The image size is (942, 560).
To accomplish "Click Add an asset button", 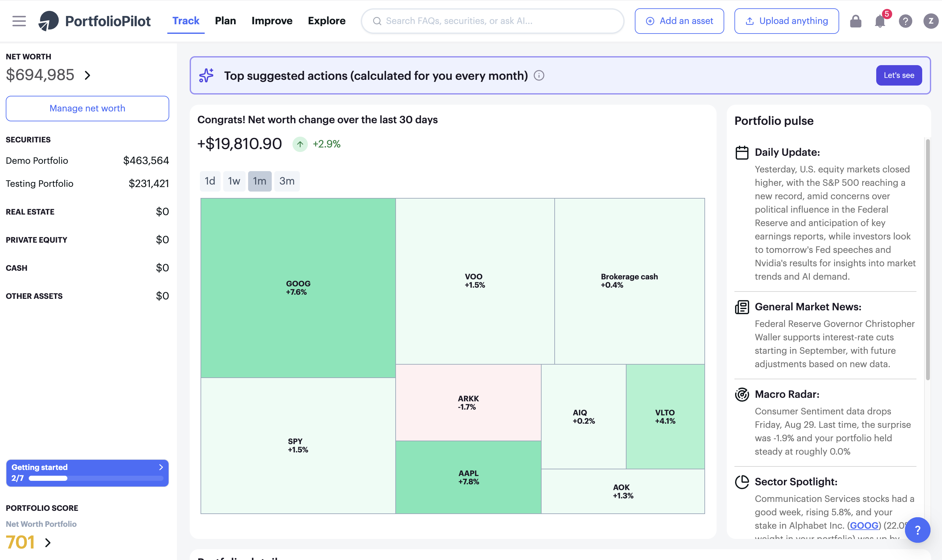I will (x=679, y=21).
